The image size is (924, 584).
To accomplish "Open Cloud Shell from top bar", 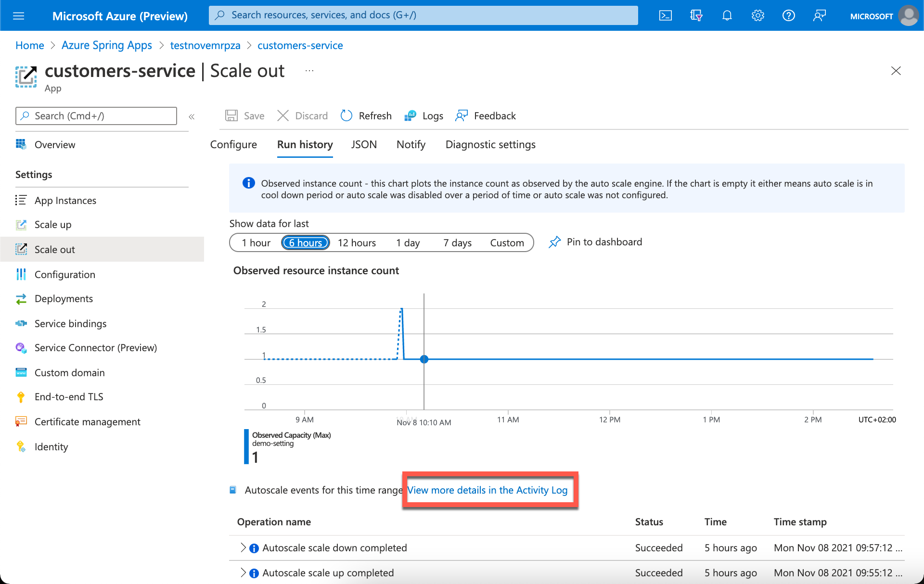I will point(665,16).
